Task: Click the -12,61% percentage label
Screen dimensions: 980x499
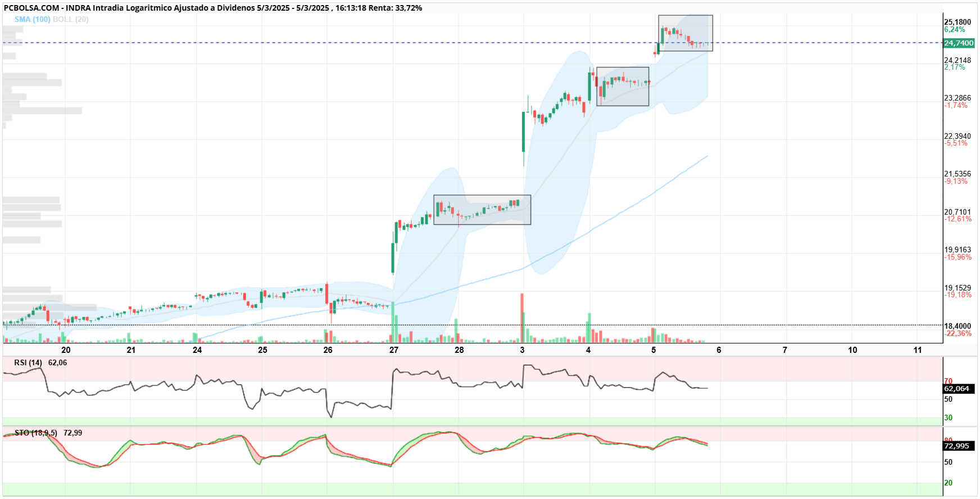Action: (x=958, y=219)
